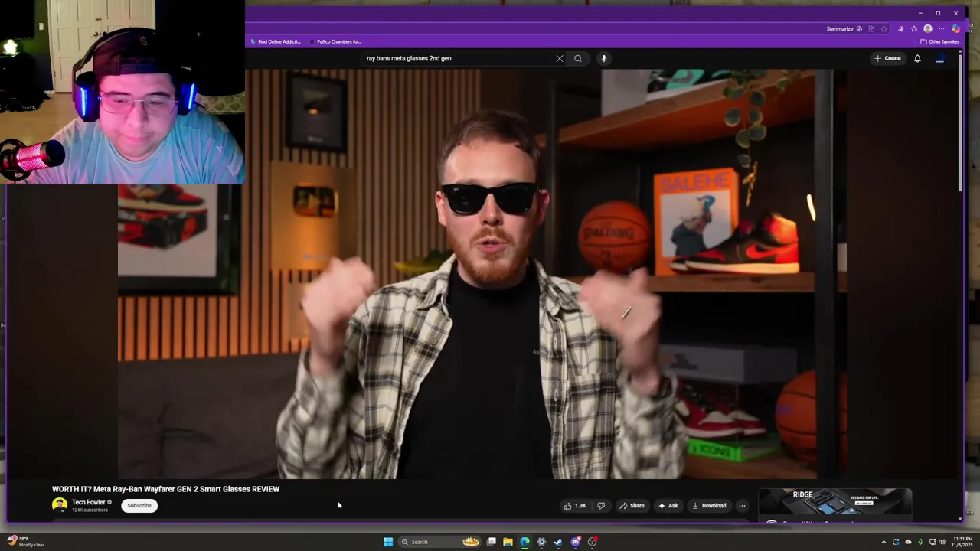
Task: Open the clock showing 11:31 PM
Action: (x=962, y=542)
